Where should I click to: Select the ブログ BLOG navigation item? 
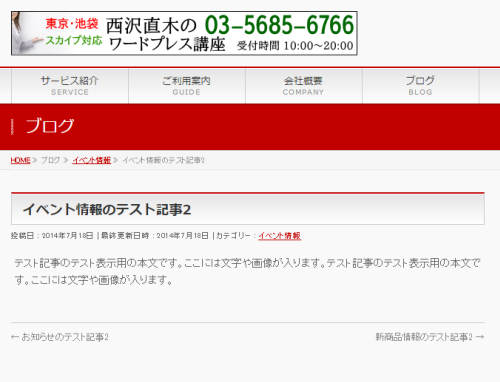click(421, 86)
